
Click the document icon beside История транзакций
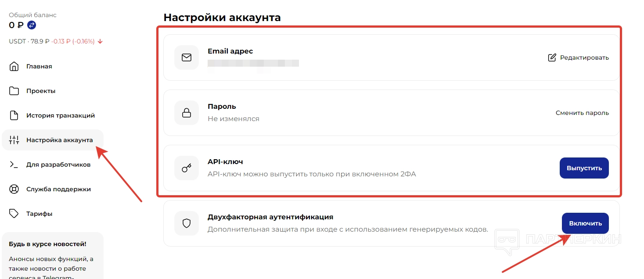[x=14, y=115]
